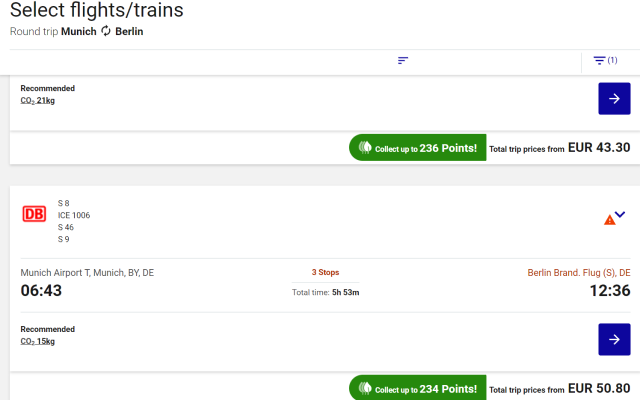Select the EUR 43.30 trip arrow button
Viewport: 640px width, 400px height.
coord(614,98)
